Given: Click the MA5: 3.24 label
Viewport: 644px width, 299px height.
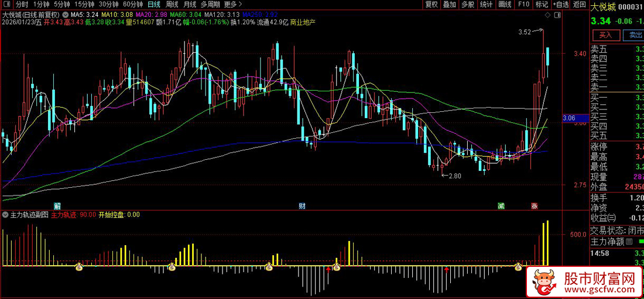Looking at the screenshot, I should pyautogui.click(x=85, y=14).
